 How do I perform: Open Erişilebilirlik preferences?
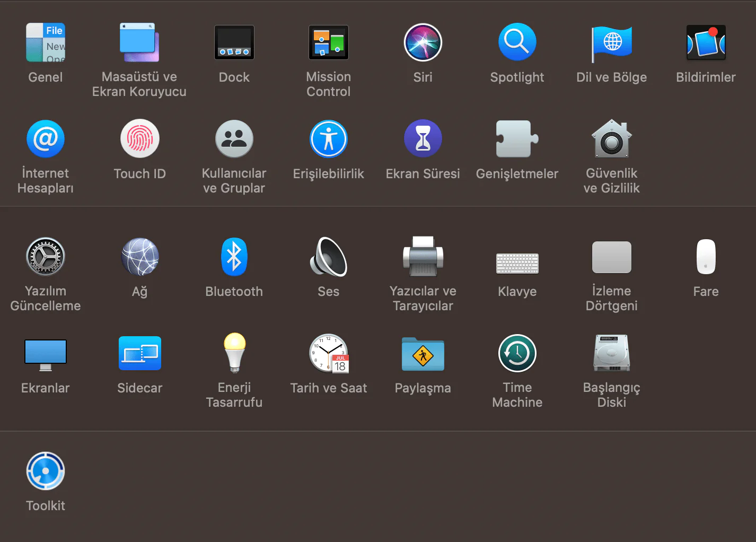tap(328, 138)
